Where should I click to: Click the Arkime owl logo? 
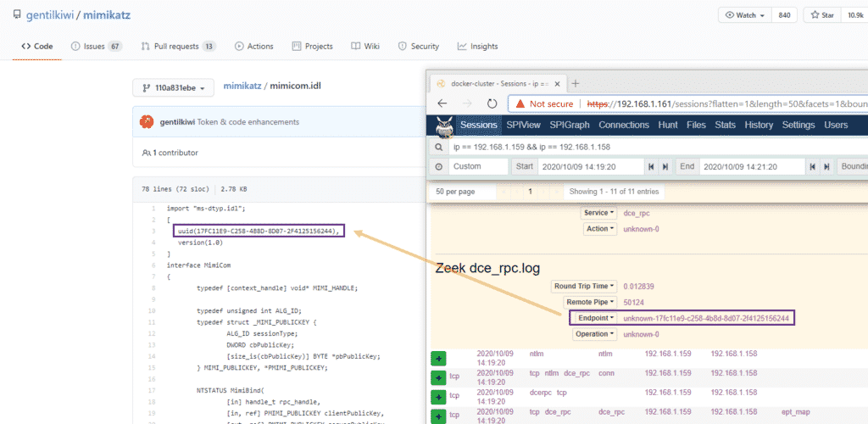click(442, 126)
